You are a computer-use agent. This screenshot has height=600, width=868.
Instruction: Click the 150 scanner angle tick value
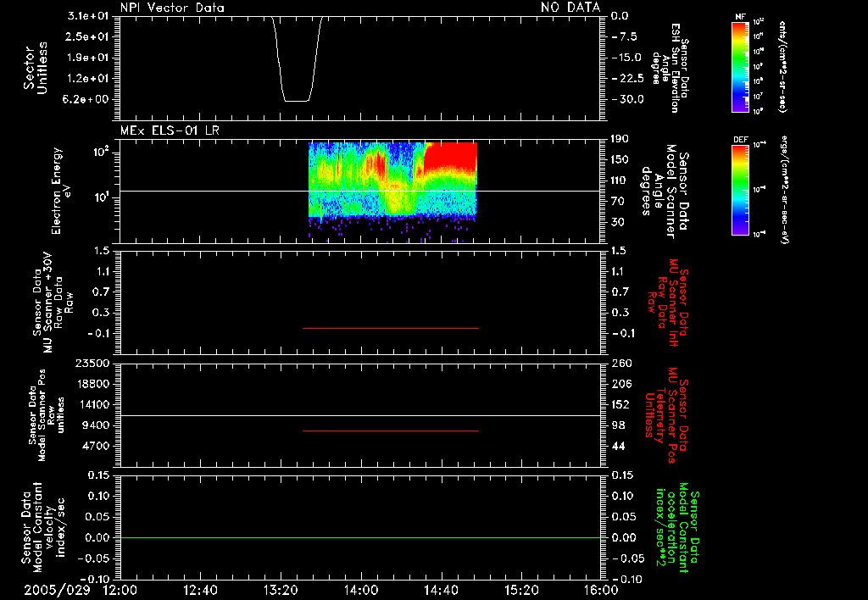coord(620,159)
